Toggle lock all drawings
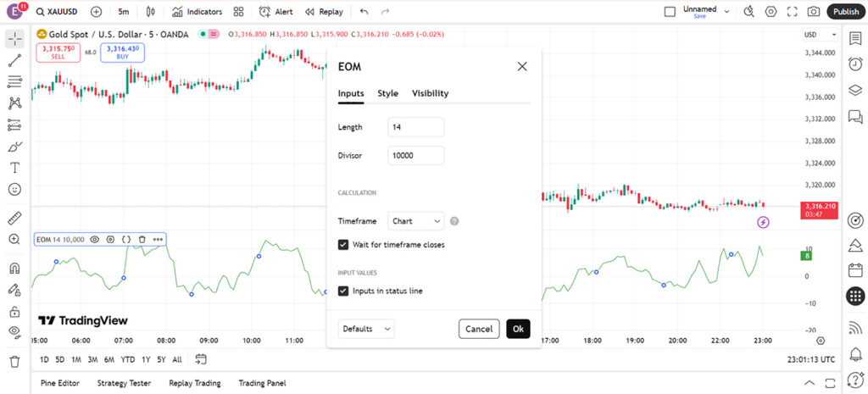This screenshot has width=868, height=394. click(x=15, y=311)
